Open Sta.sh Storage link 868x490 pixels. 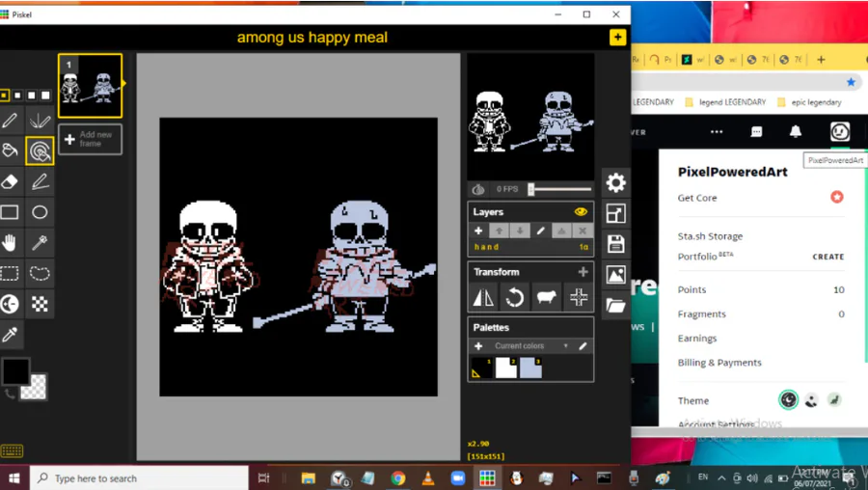click(x=710, y=236)
